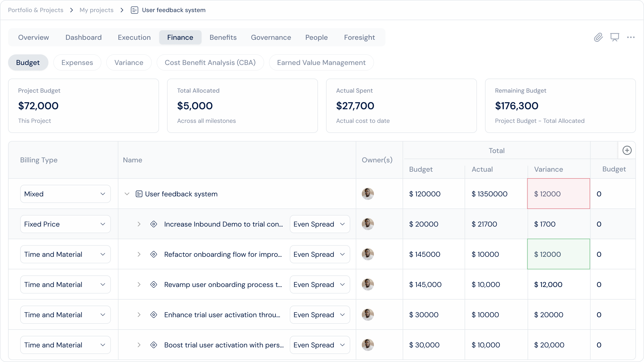Viewport: 644px width, 362px height.
Task: Click owner avatar in Boost trial user row
Action: (x=368, y=345)
